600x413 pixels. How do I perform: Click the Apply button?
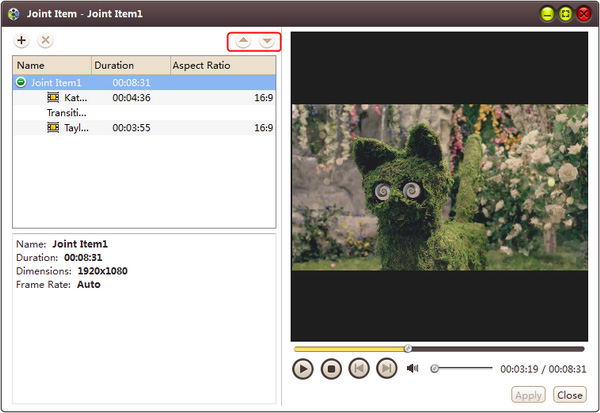(528, 395)
